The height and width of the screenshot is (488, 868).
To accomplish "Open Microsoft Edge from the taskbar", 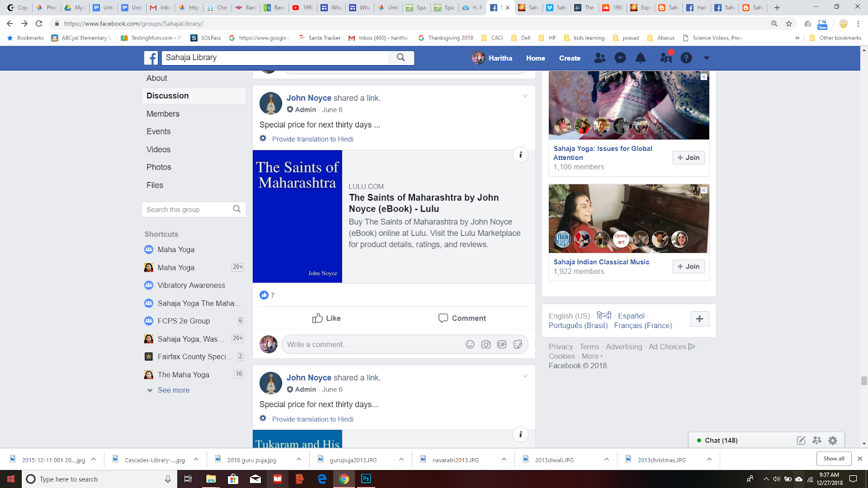I will point(322,479).
